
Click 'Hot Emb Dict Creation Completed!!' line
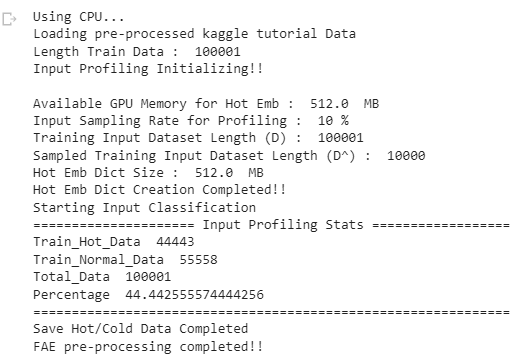pos(160,190)
